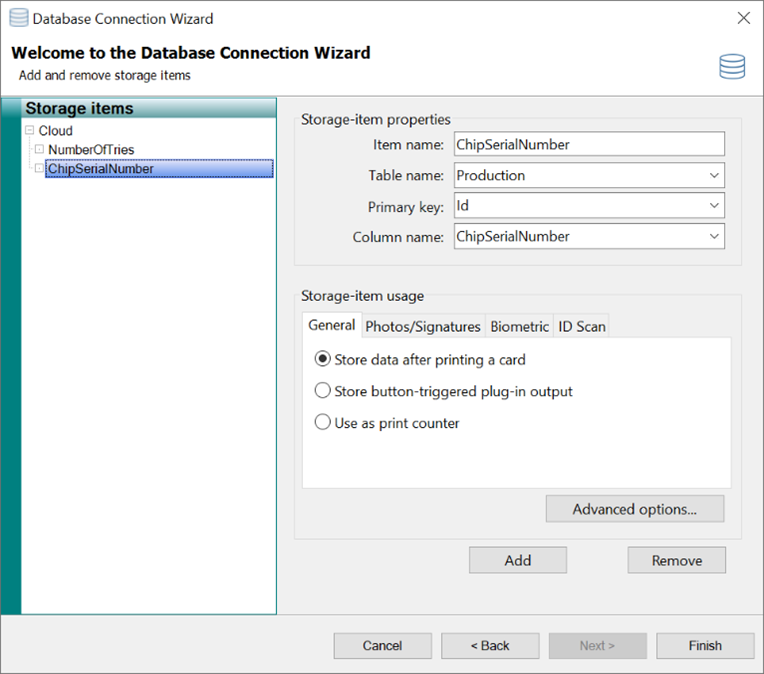Open the Table name dropdown

714,176
